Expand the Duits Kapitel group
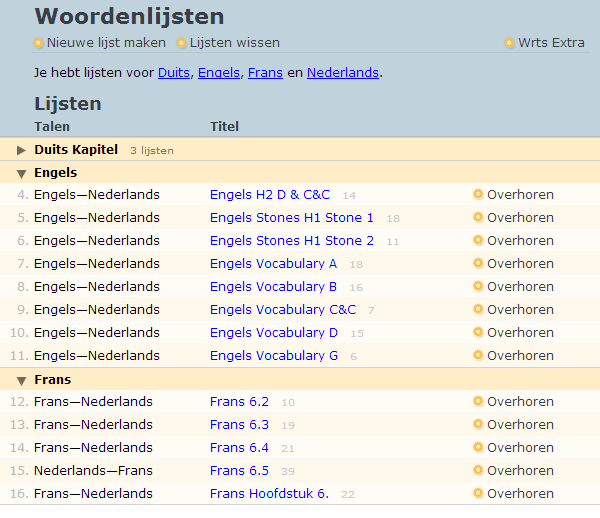Screen dimensions: 600x518 point(21,150)
